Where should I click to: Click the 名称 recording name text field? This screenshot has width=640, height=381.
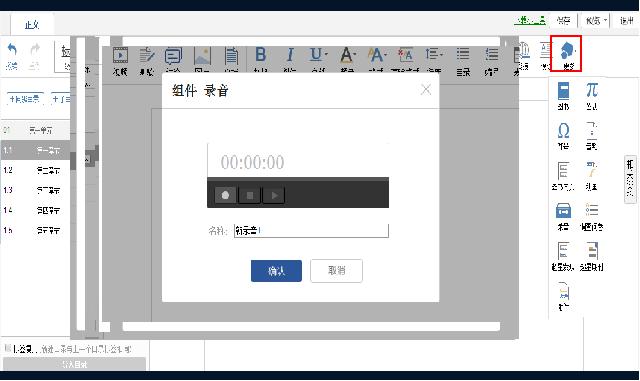[311, 231]
